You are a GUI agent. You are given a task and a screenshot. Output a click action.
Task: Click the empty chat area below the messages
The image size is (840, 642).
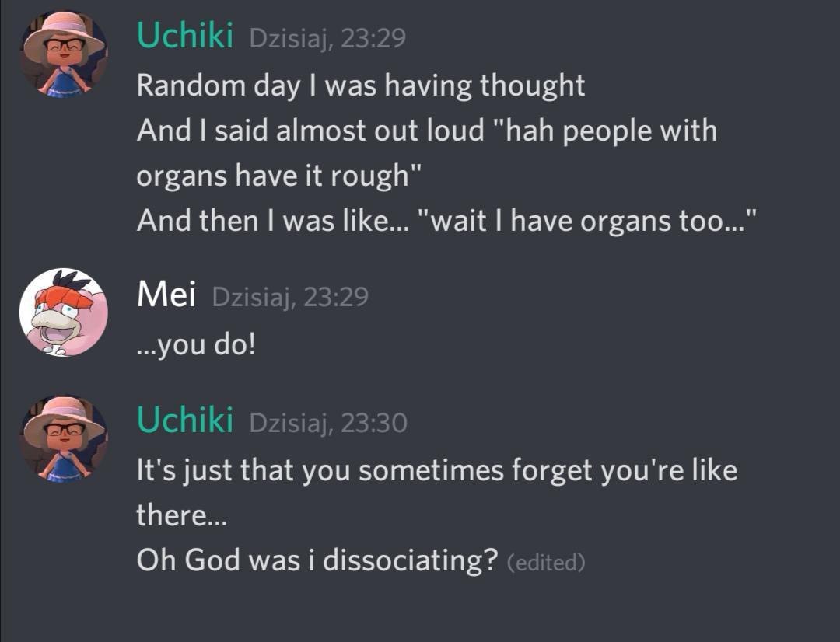click(420, 614)
